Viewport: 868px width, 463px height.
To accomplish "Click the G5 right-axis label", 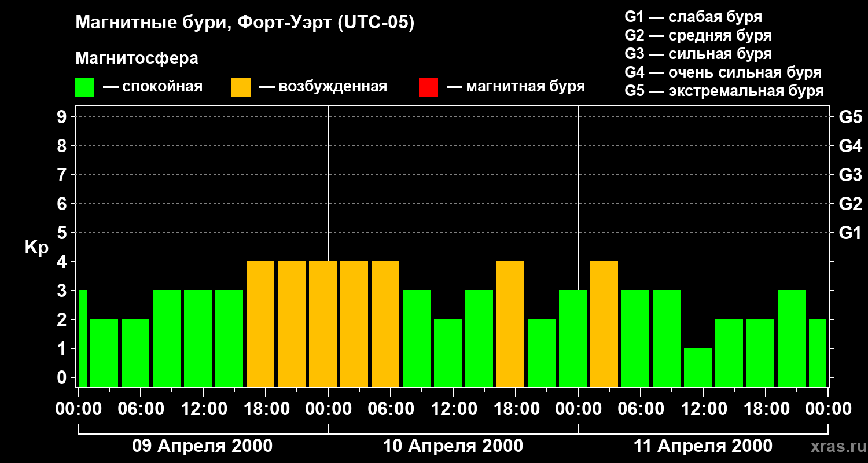I will click(x=850, y=117).
